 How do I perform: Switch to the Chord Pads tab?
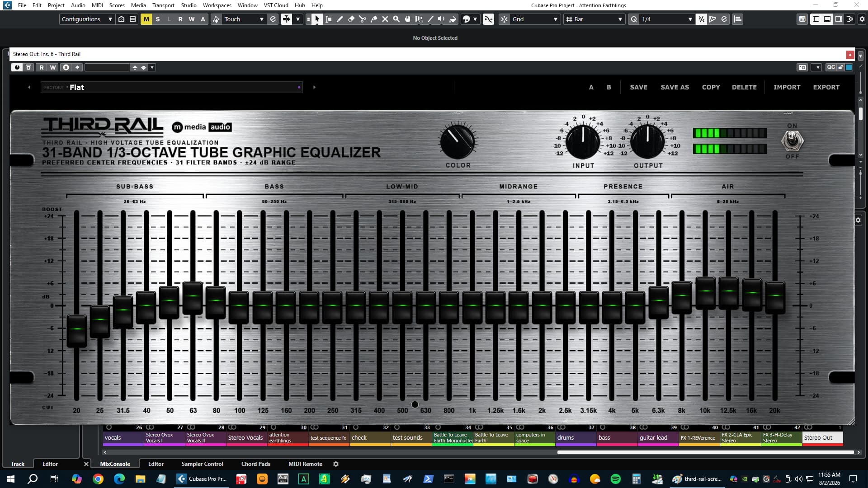(x=255, y=464)
